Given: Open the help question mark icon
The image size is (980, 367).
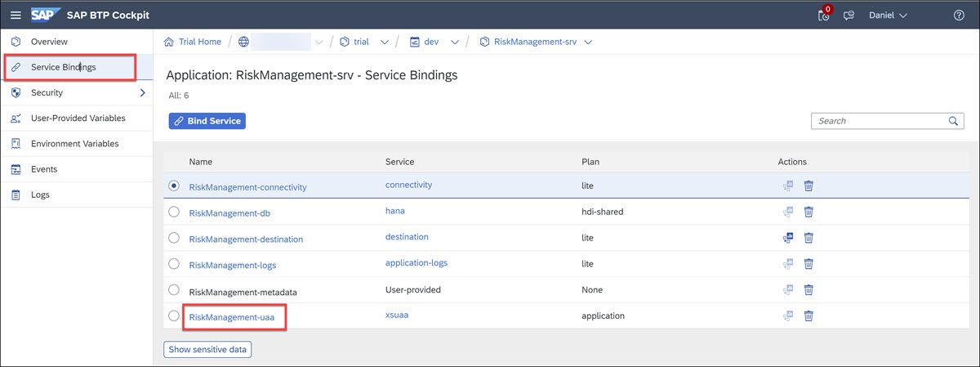Looking at the screenshot, I should point(959,16).
